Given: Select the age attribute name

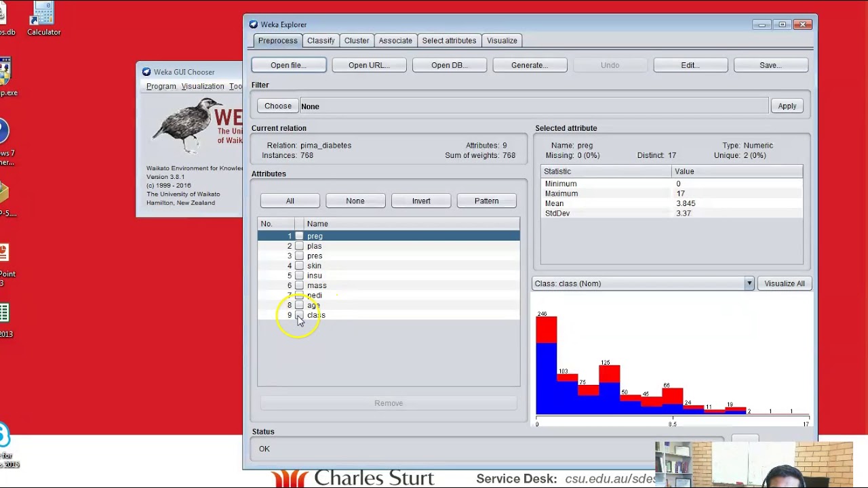Looking at the screenshot, I should [x=313, y=305].
